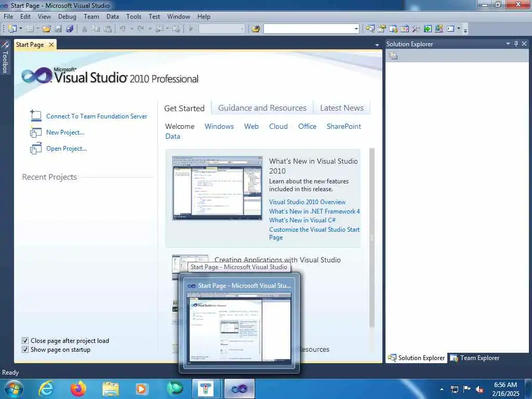Click the Copy toolbar icon
The width and height of the screenshot is (532, 399).
coord(96,29)
